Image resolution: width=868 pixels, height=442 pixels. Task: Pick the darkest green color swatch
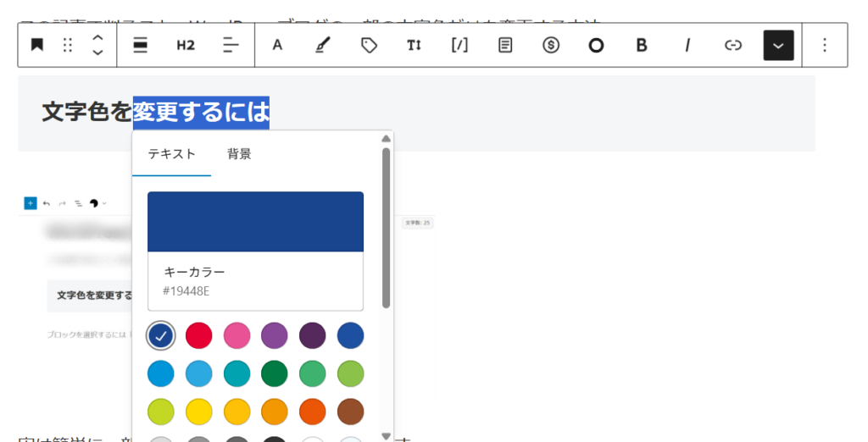(x=275, y=373)
